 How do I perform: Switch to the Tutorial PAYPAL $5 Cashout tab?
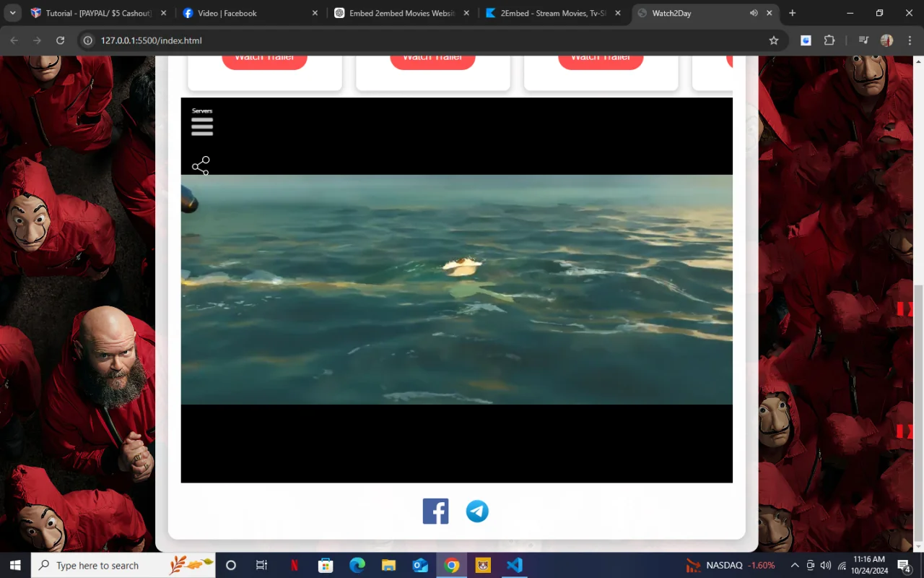coord(98,13)
